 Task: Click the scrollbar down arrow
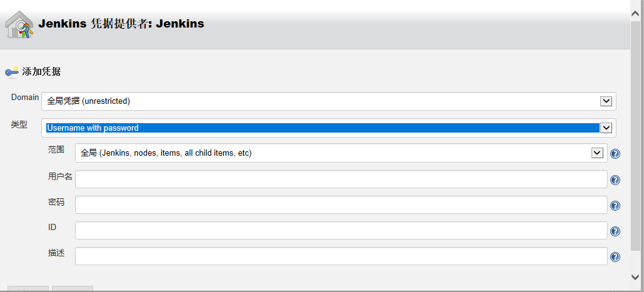click(x=636, y=277)
